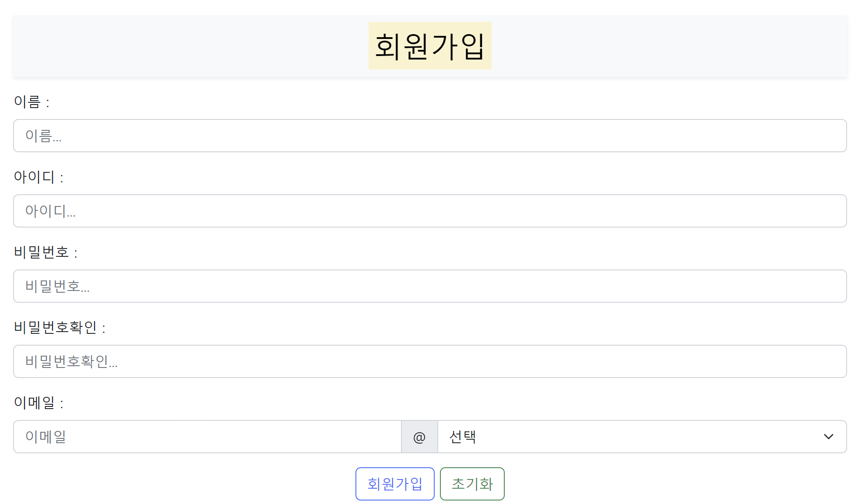Click the 비밀번호 password field
Screen dimensions: 858x504
tap(219, 286)
